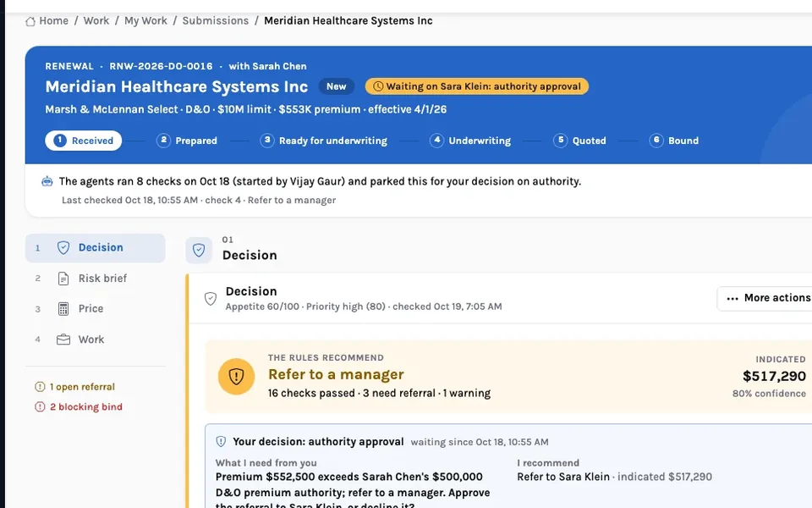
Task: Click the waiting since Oct 18, 10:55 AM text
Action: point(480,442)
